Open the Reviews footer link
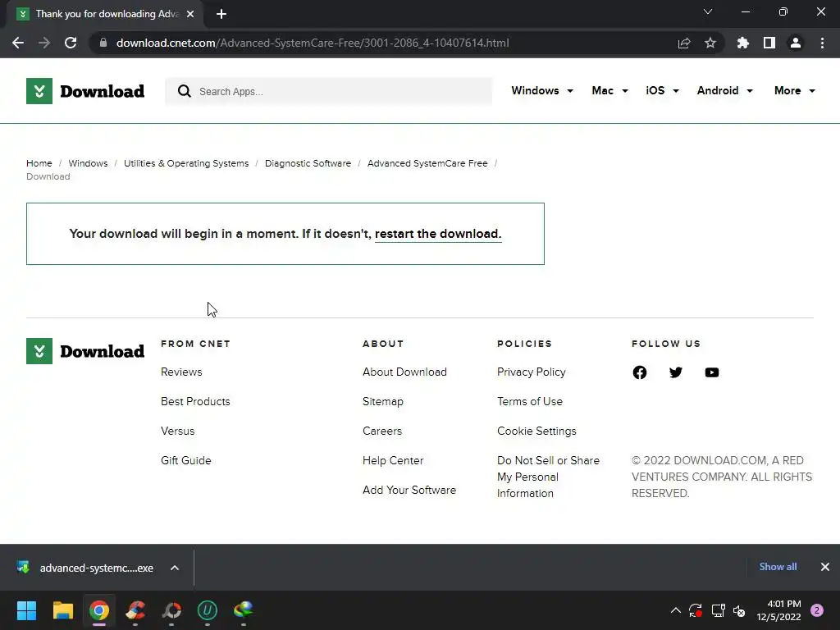The height and width of the screenshot is (630, 840). (x=181, y=372)
